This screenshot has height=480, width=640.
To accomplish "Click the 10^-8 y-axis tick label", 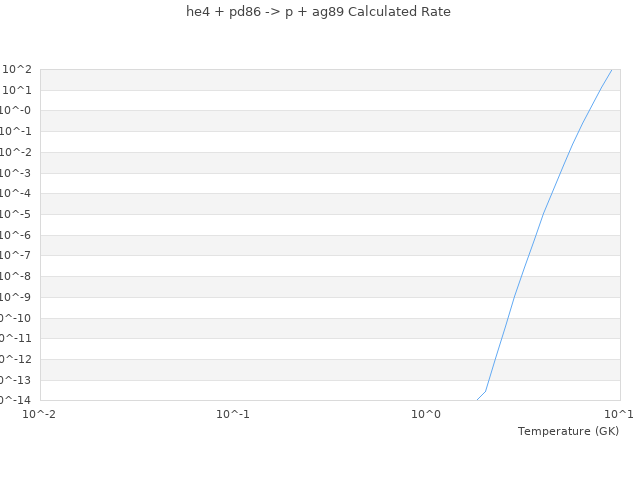I will point(17,276).
